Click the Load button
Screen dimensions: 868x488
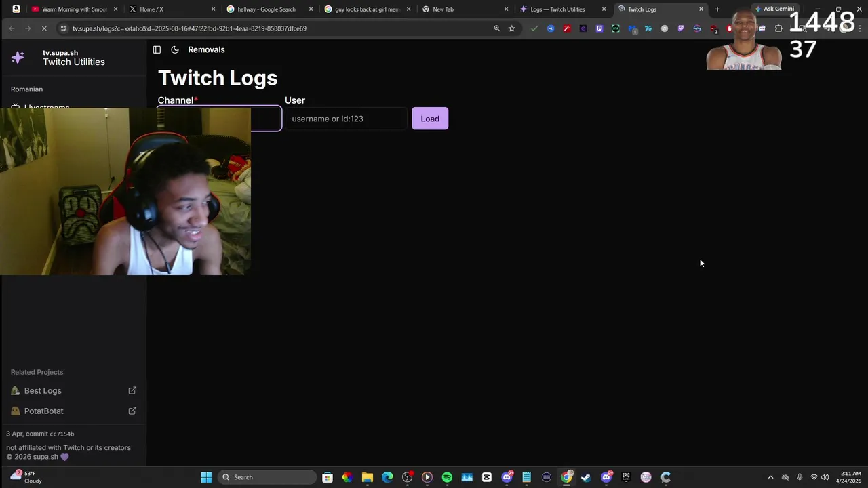coord(430,119)
